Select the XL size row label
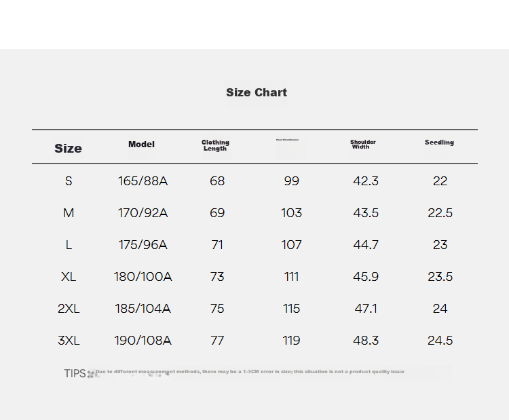The height and width of the screenshot is (420, 509). (x=69, y=277)
